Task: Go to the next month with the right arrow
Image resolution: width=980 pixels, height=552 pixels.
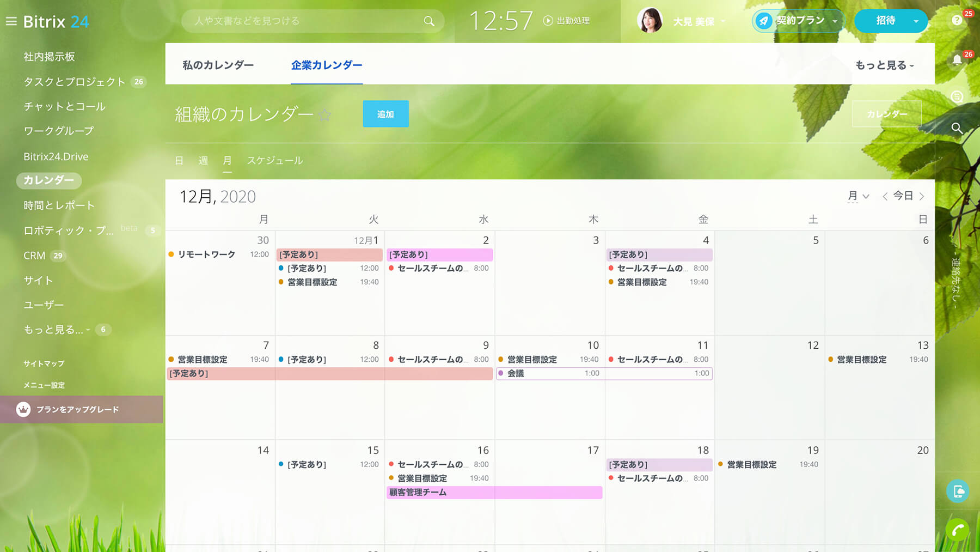Action: 922,196
